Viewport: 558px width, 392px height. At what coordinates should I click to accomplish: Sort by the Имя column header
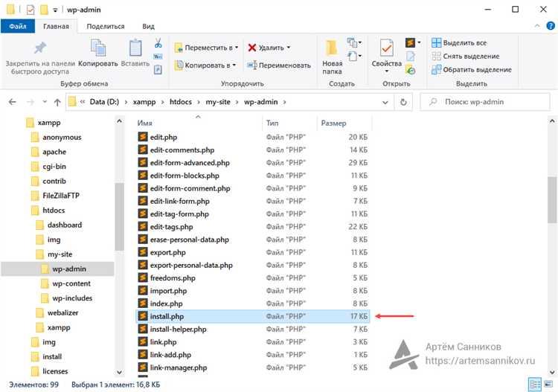coord(198,123)
